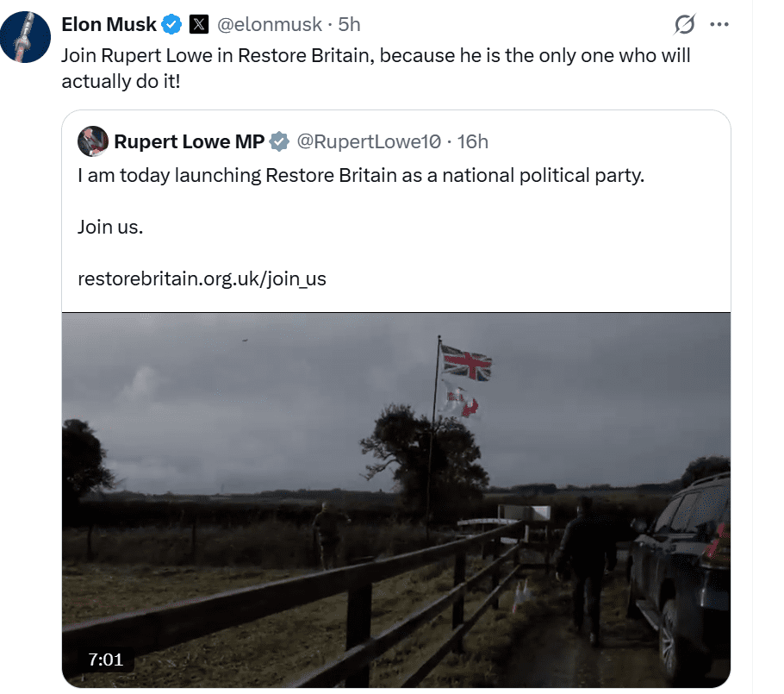
Task: Click Rupert Lowe's grey verified badge
Action: [279, 141]
